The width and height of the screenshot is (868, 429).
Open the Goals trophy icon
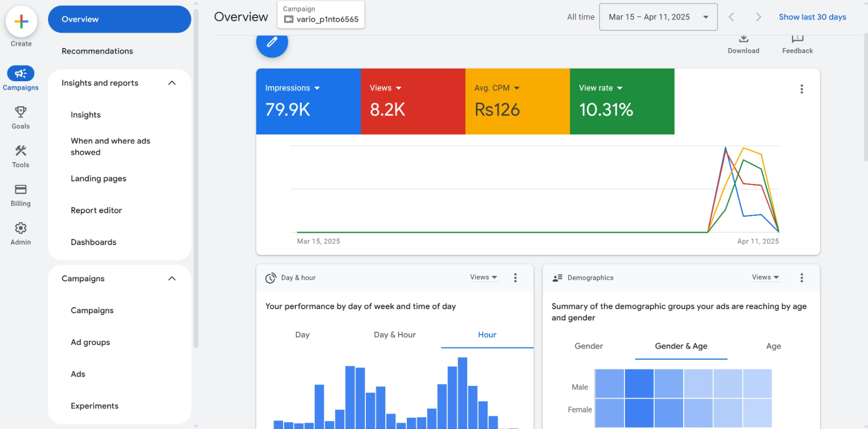(21, 113)
